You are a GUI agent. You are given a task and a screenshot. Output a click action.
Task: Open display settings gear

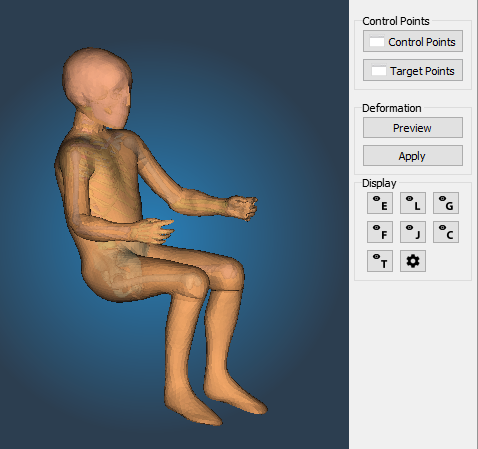(413, 261)
